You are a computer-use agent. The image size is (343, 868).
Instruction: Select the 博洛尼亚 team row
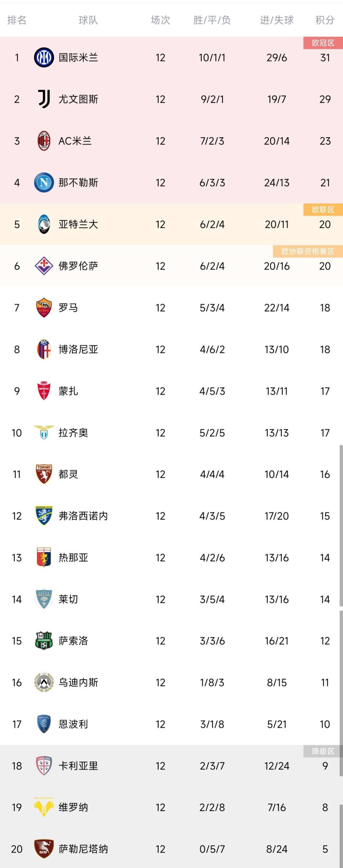pos(171,349)
